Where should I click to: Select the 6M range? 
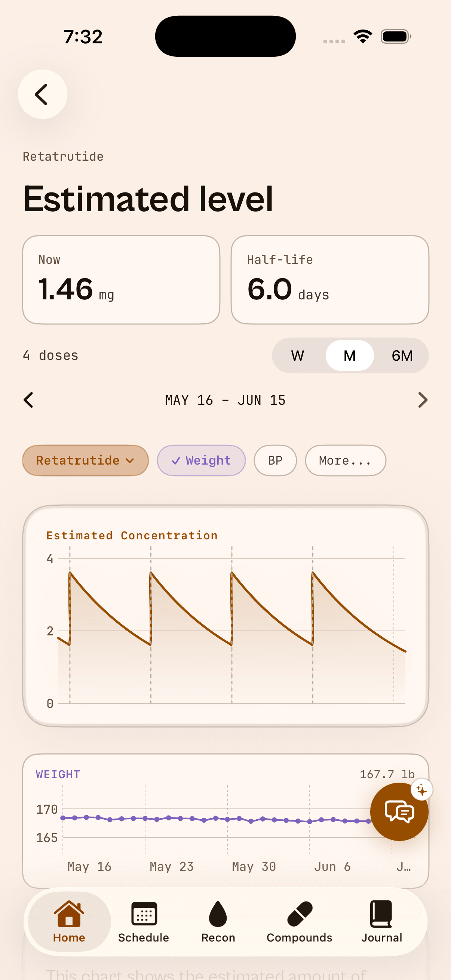(x=402, y=356)
